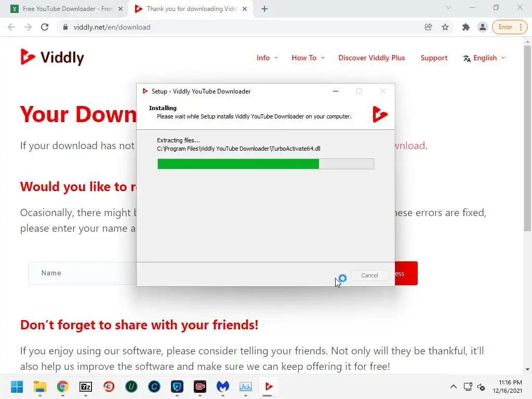Minimize the Viddly Setup window

[x=336, y=91]
